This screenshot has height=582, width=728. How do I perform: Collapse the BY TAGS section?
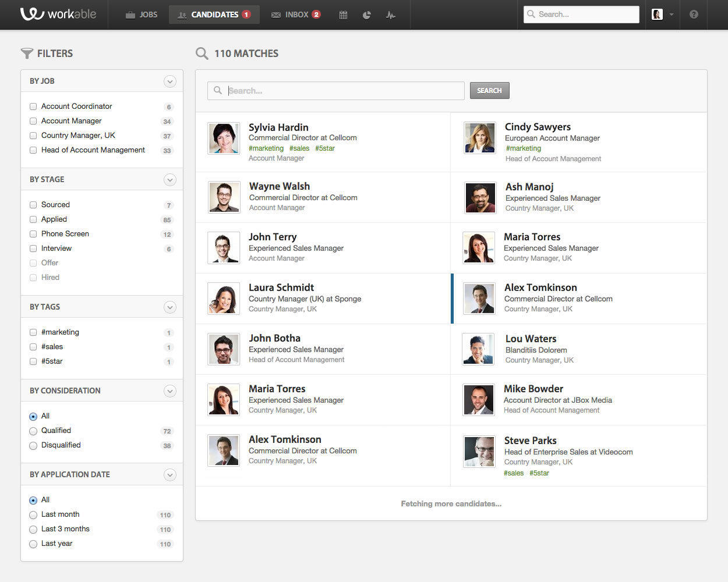pos(170,307)
